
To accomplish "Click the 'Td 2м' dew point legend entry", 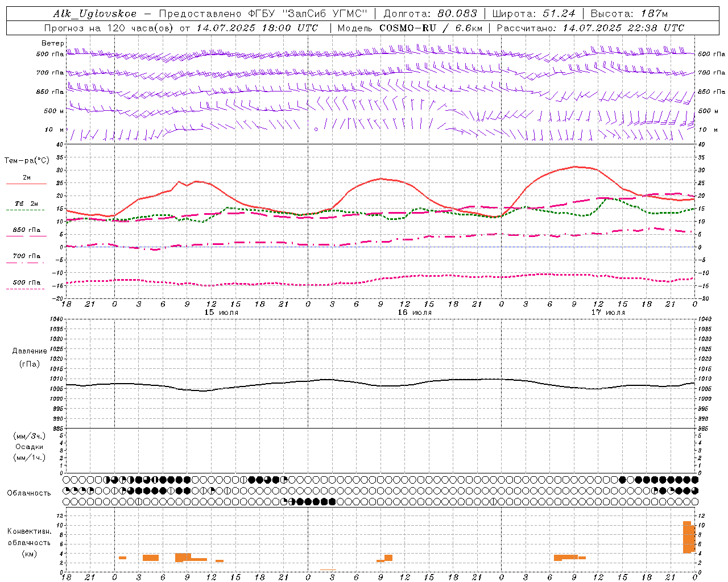I will (27, 203).
